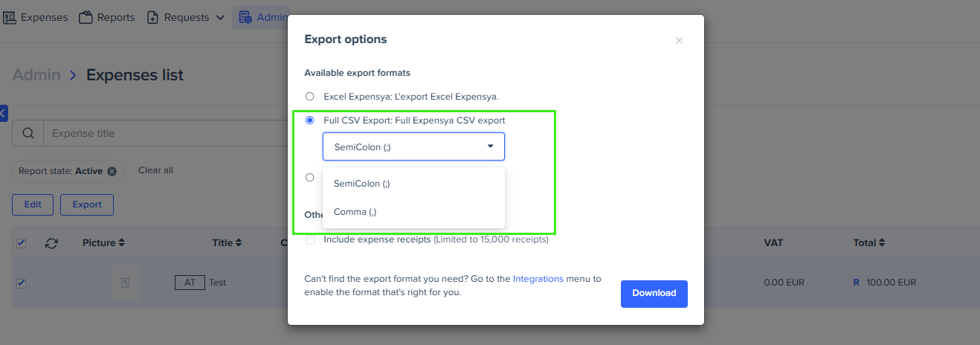Select Full CSV Export radio button
The image size is (980, 345).
click(x=309, y=120)
